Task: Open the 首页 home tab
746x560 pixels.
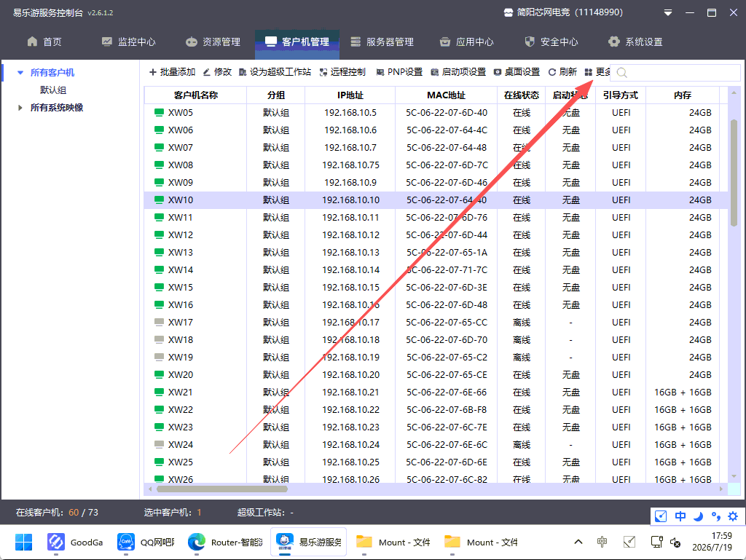Action: (44, 42)
